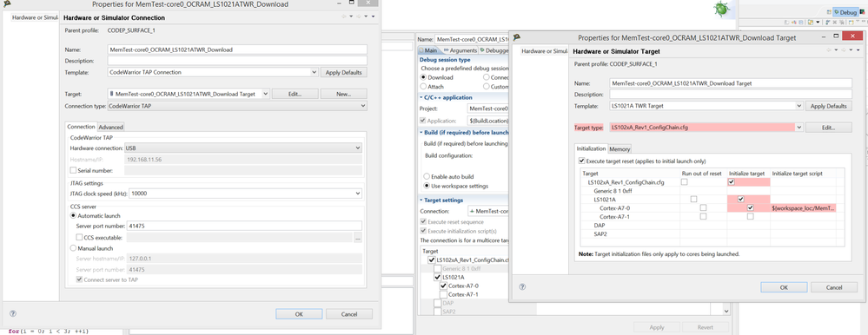Click Cancel in Connection properties dialog
Viewport: 868px width, 335px height.
(348, 314)
